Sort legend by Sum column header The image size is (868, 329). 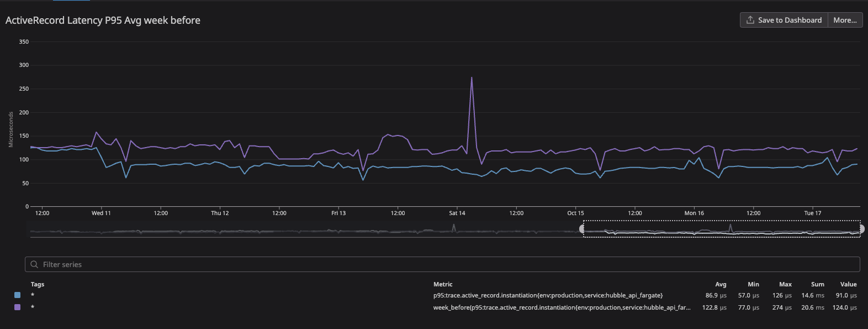[818, 284]
